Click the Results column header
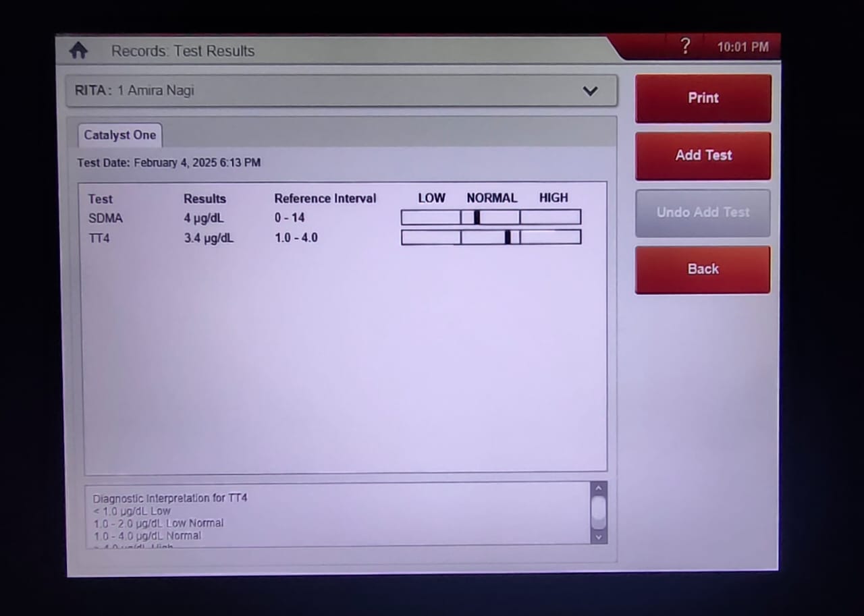 (205, 199)
